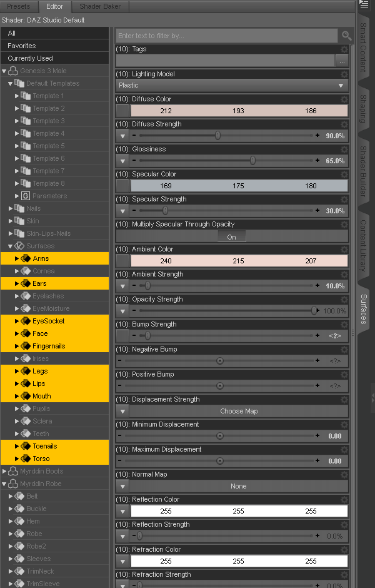Switch to the Presets tab
The height and width of the screenshot is (588, 375).
[x=18, y=6]
